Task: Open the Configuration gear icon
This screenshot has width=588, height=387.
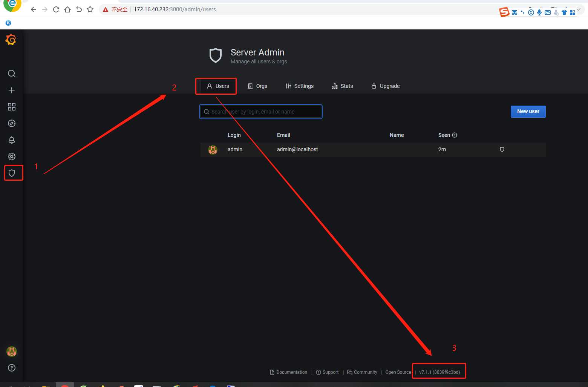Action: pyautogui.click(x=12, y=157)
